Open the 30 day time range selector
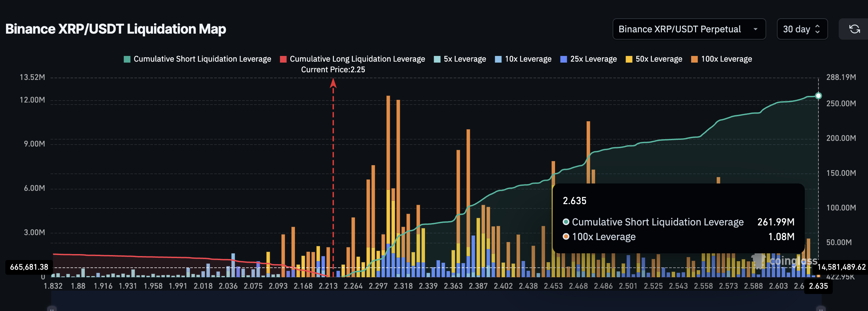This screenshot has width=868, height=311. (802, 29)
